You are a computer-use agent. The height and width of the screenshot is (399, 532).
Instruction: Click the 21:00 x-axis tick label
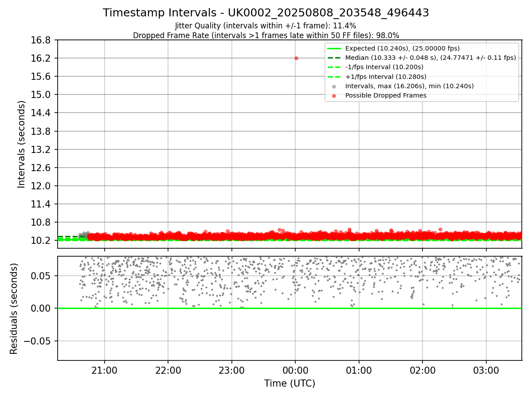click(x=105, y=370)
